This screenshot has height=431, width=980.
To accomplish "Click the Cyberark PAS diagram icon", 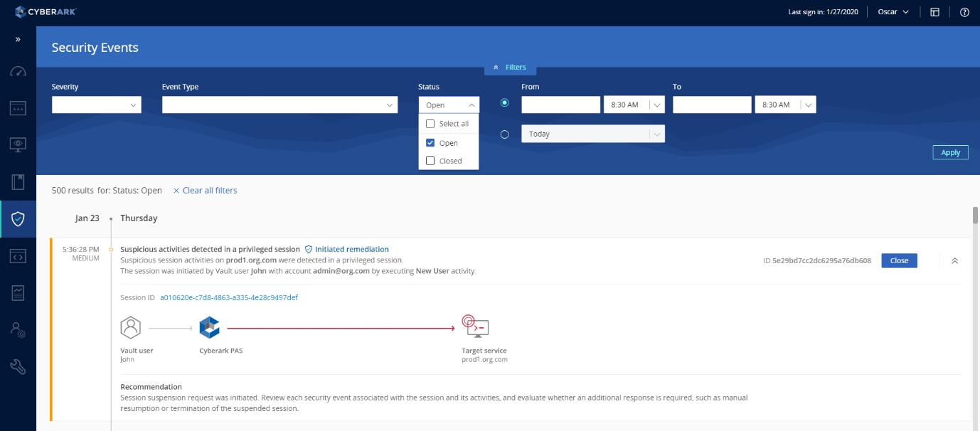I will [x=209, y=327].
